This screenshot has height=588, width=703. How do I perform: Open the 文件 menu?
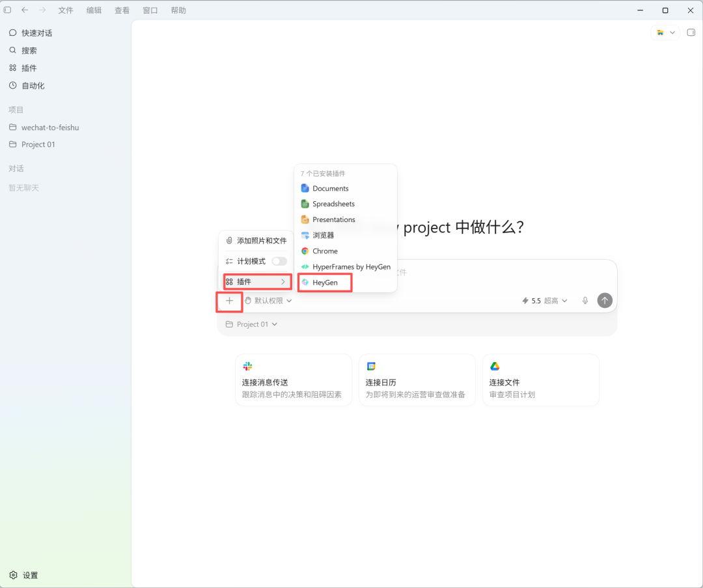pos(66,10)
